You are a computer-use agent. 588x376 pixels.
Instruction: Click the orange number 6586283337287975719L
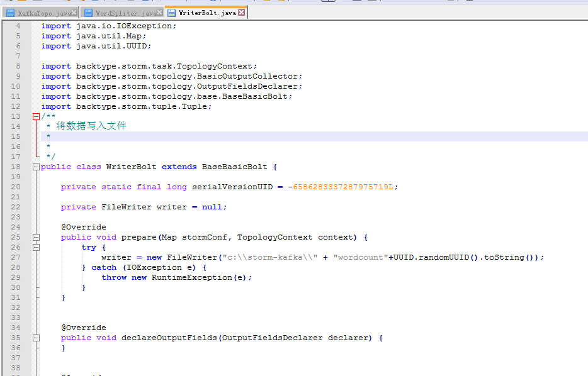tap(343, 187)
